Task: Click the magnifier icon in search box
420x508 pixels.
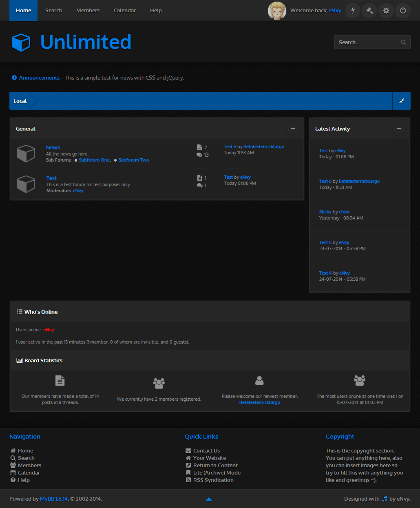Action: pos(403,42)
